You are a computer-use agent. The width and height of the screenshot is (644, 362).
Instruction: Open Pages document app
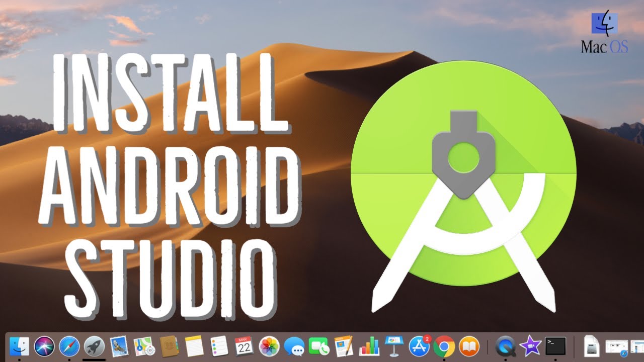point(344,346)
